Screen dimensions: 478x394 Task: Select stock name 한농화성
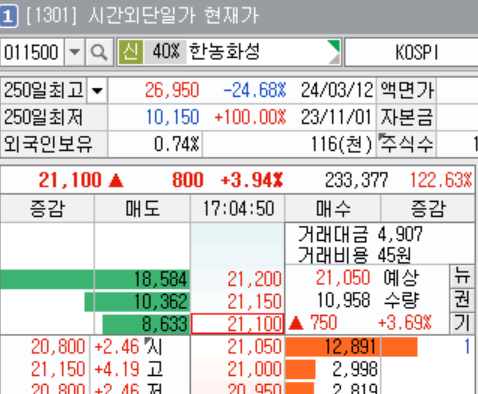click(224, 52)
